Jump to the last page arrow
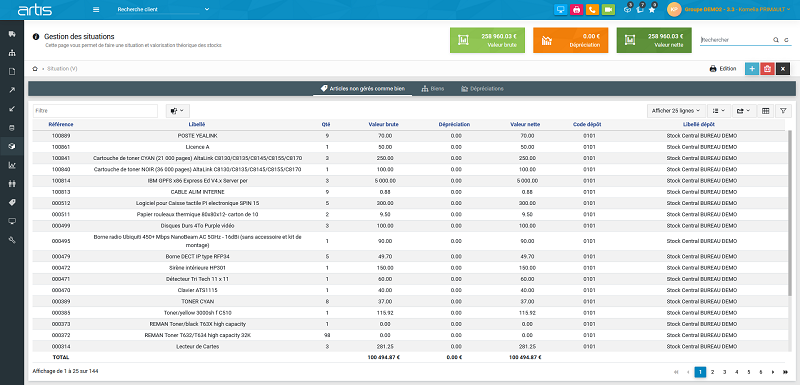 tap(785, 372)
